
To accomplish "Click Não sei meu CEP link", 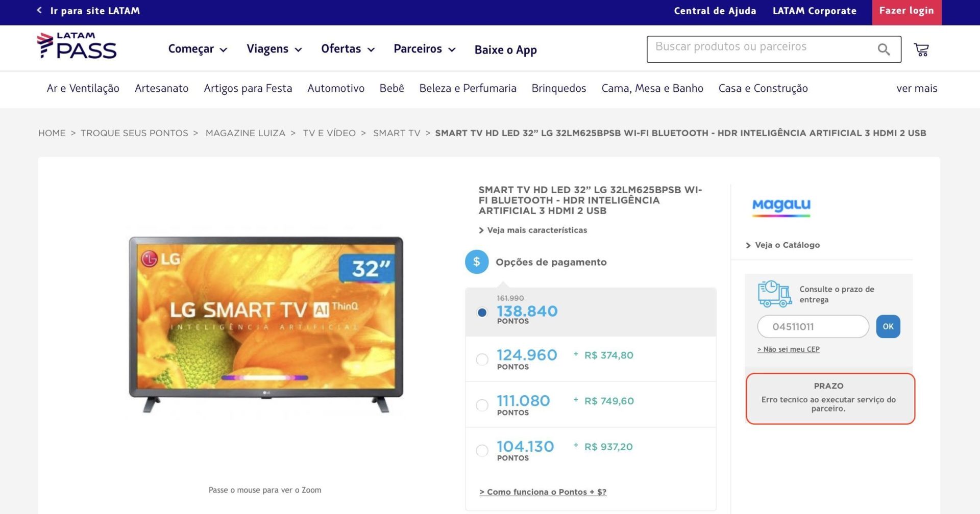I will pos(789,349).
